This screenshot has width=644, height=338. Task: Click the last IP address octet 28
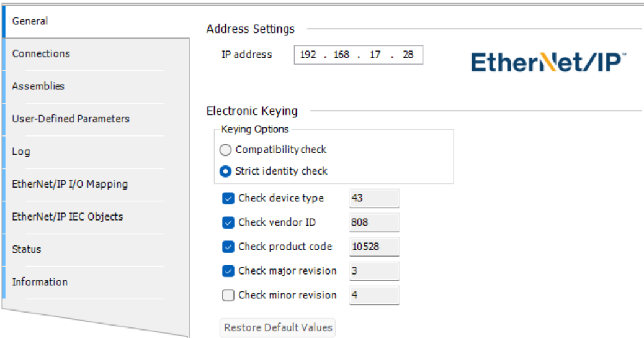408,55
